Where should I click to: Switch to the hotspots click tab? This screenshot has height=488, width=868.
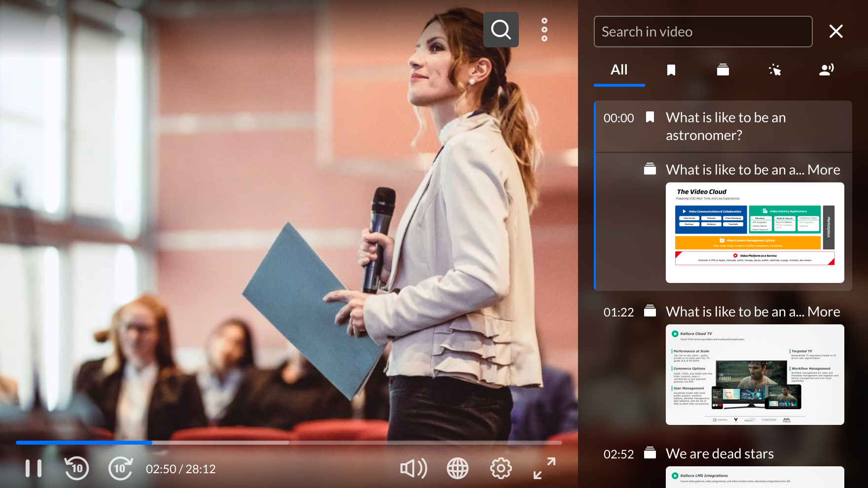775,70
